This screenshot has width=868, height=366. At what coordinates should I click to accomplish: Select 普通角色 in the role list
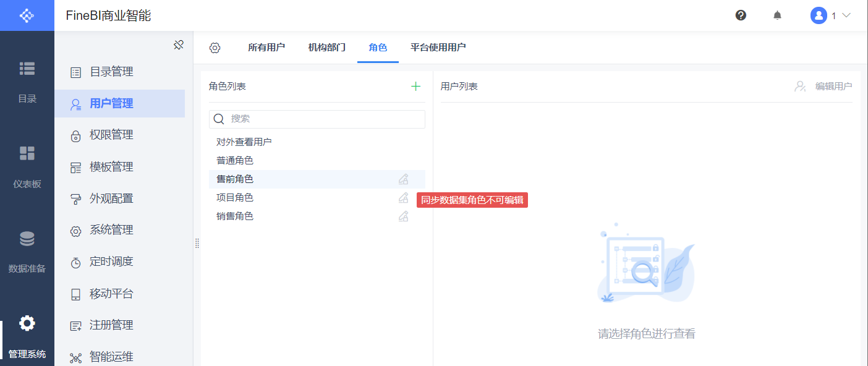click(x=235, y=161)
